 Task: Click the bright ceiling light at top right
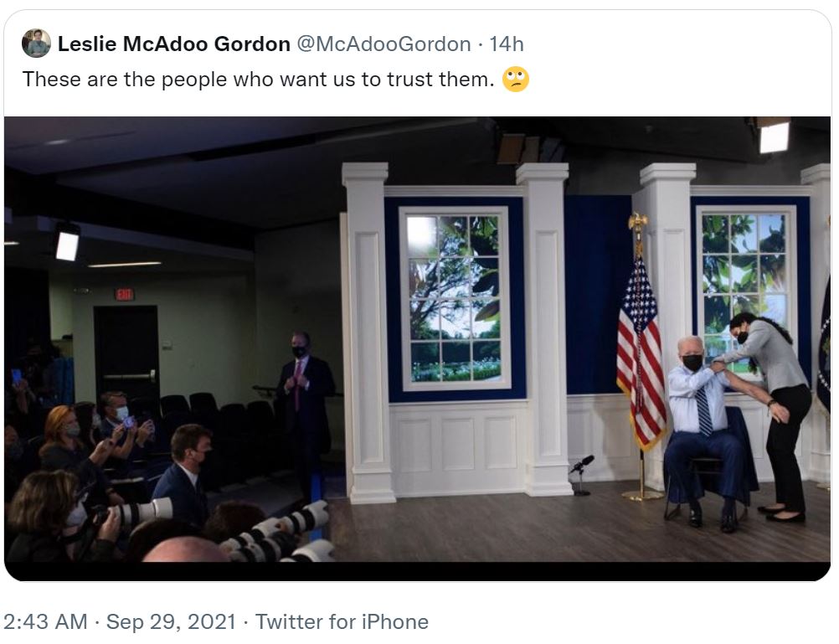coord(775,137)
